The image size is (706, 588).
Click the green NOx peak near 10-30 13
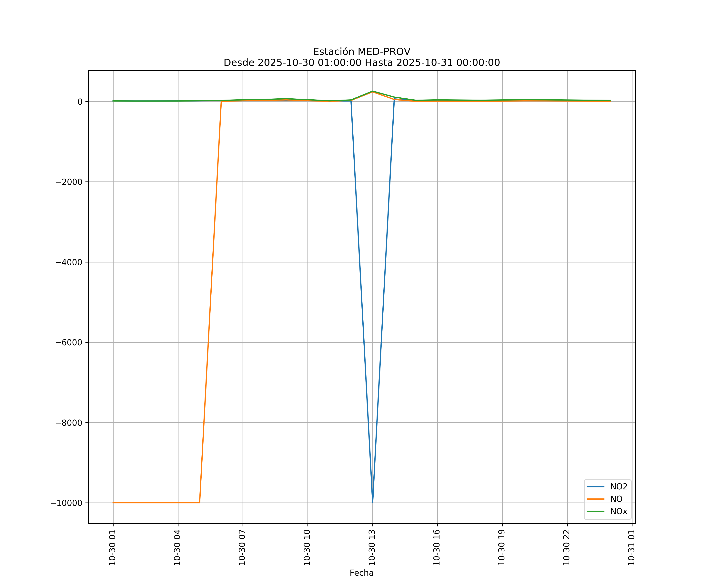[372, 91]
